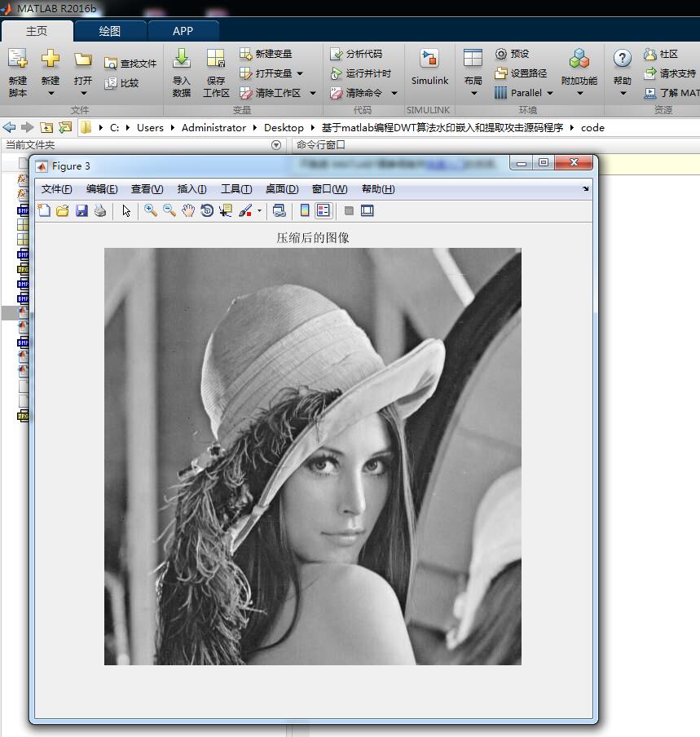The image size is (700, 737).
Task: Go back to the previous folder
Action: pos(9,127)
